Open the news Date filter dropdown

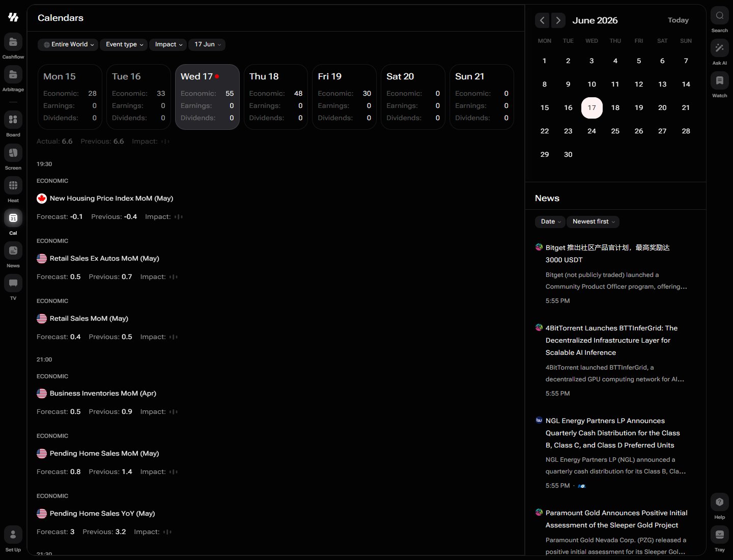pos(550,221)
